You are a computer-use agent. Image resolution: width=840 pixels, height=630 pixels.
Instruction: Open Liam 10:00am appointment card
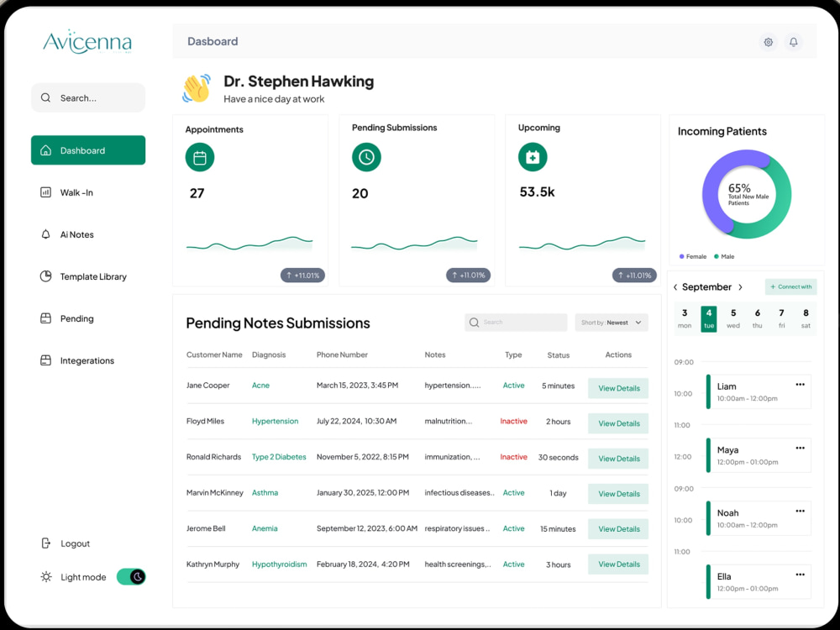(x=759, y=391)
